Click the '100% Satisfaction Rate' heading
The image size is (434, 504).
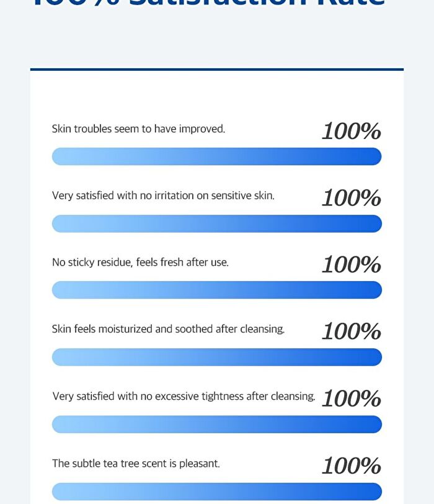click(x=209, y=2)
